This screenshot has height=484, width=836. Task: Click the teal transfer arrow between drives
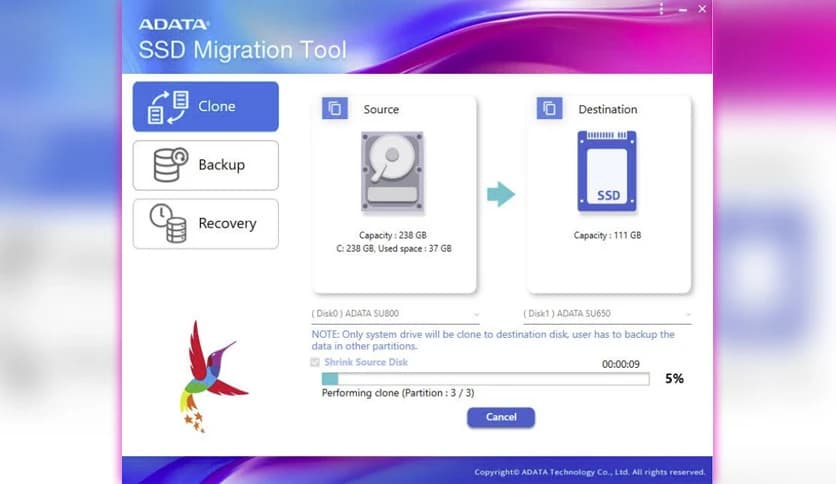pos(501,194)
